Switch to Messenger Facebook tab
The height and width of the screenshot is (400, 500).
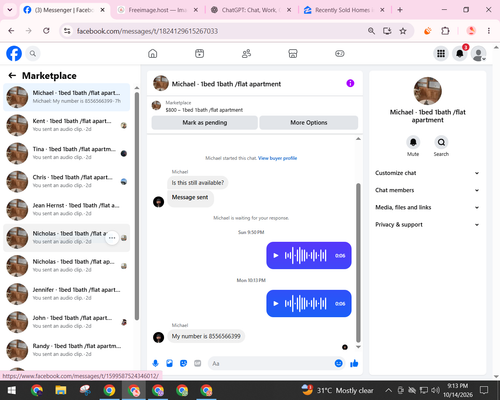[65, 10]
